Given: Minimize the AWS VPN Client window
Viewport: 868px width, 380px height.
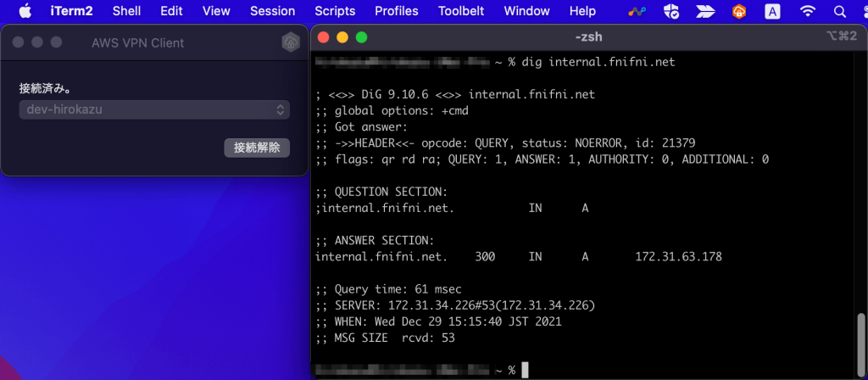Looking at the screenshot, I should coord(37,42).
